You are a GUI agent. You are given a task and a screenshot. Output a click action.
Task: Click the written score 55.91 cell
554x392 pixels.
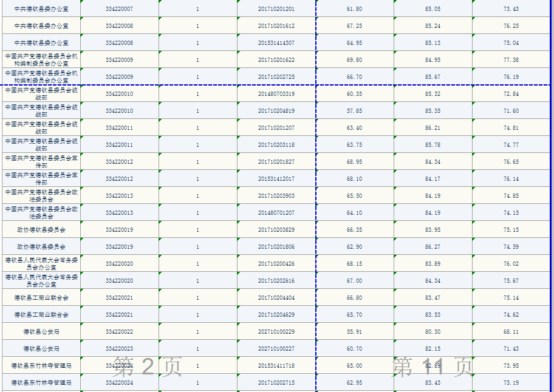(x=354, y=332)
